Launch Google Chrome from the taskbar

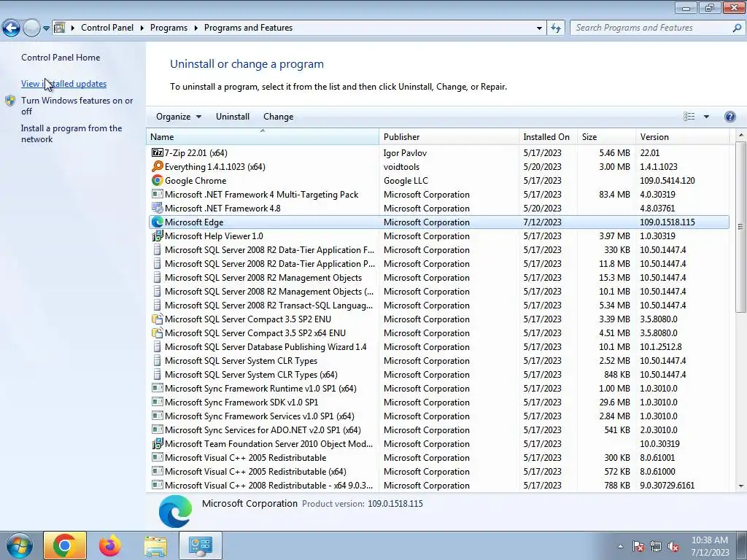pos(65,545)
